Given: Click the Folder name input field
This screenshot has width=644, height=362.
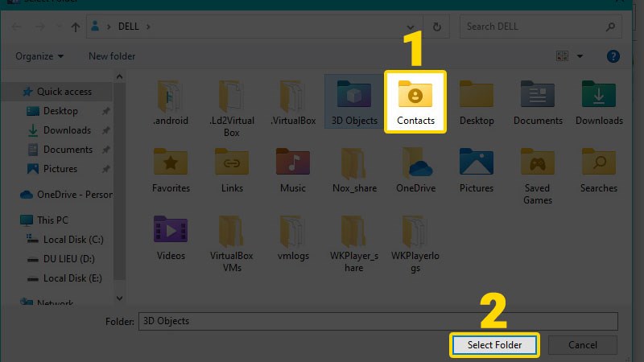Looking at the screenshot, I should [x=378, y=321].
